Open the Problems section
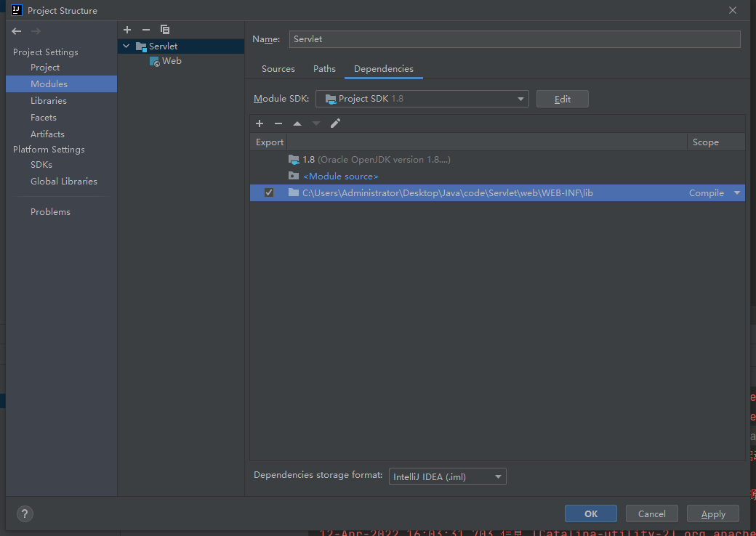The height and width of the screenshot is (536, 756). pos(50,212)
